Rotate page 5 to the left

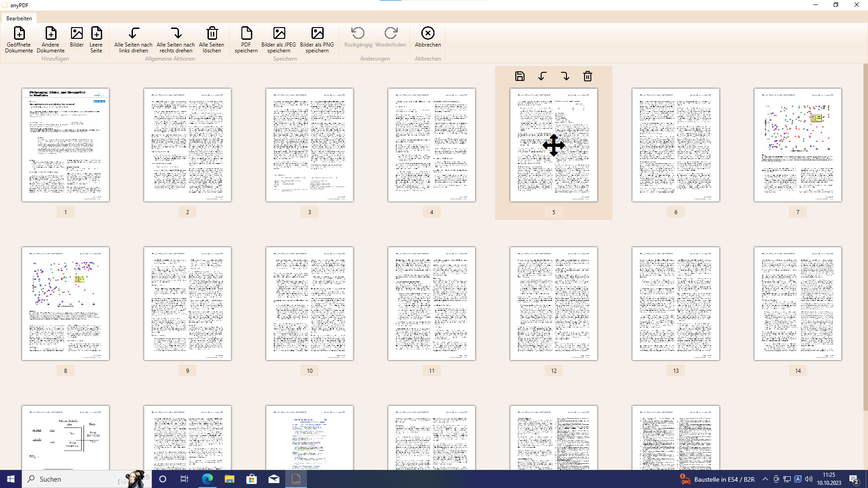coord(542,76)
